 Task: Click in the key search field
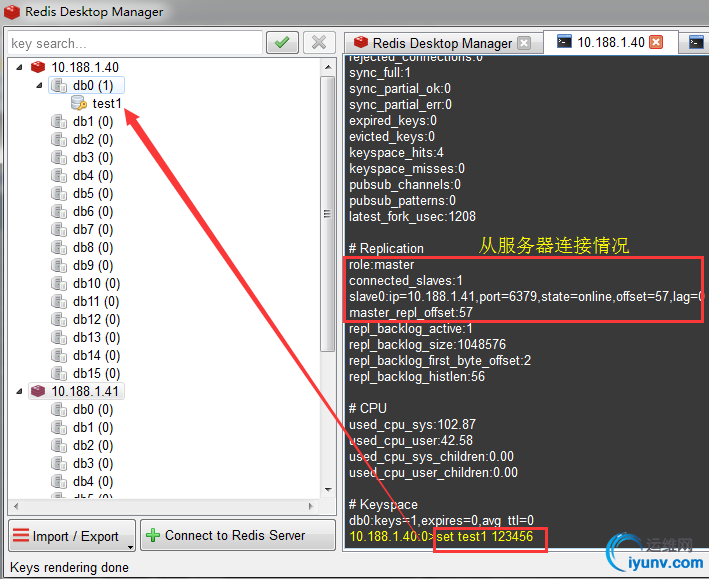pos(135,43)
